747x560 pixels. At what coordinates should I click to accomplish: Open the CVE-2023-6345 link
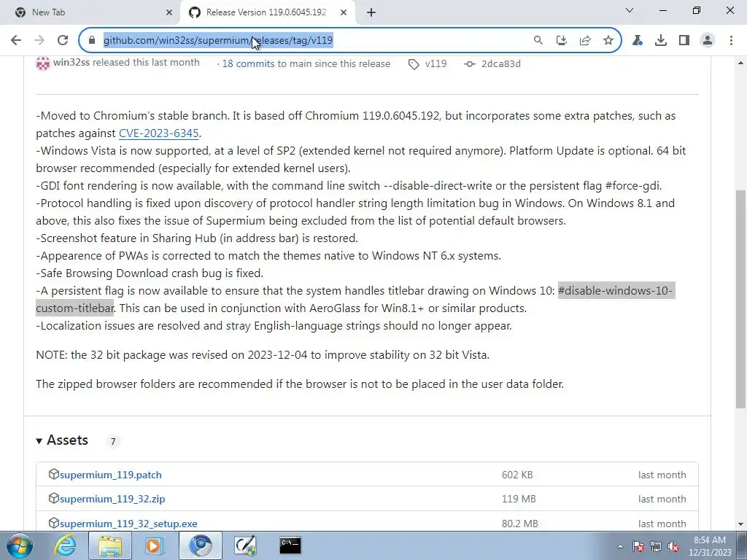[158, 133]
